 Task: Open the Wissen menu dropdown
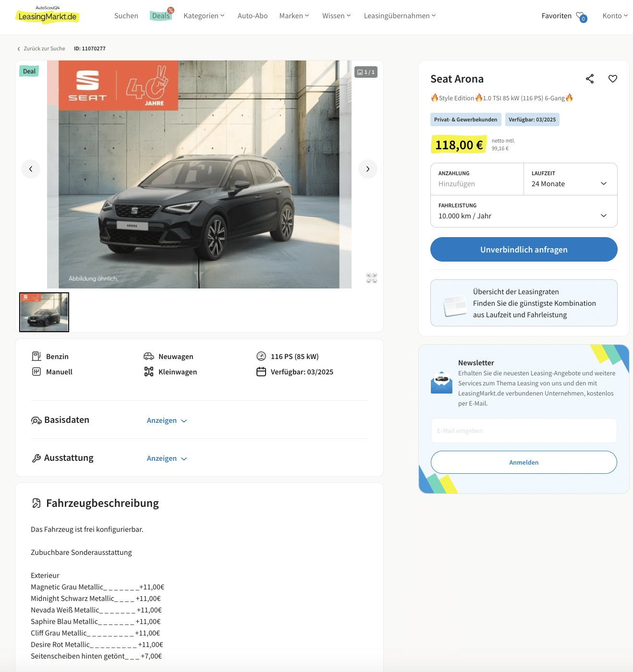[337, 16]
